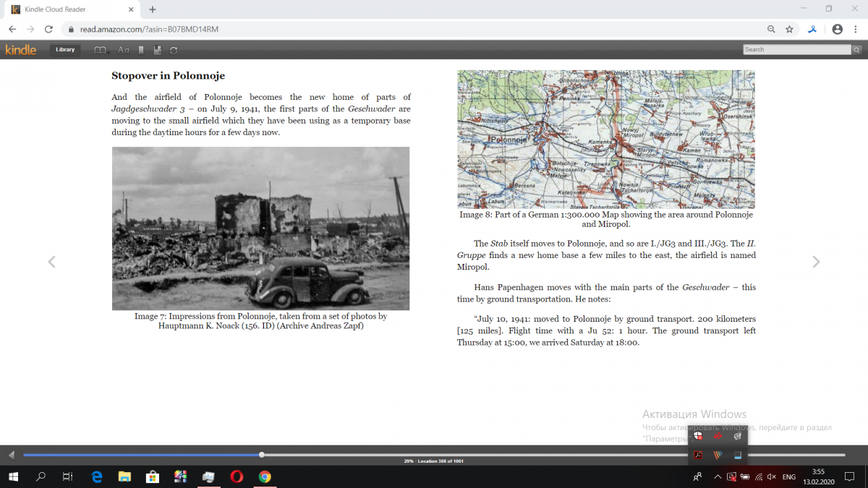Open a new browser tab
This screenshot has height=488, width=868.
pos(153,9)
